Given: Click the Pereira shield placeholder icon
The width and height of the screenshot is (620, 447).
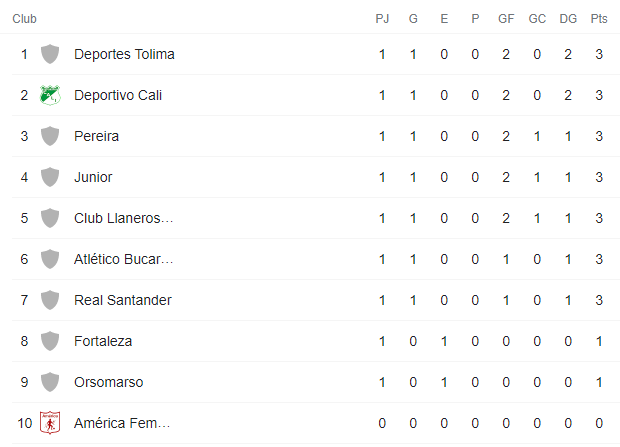Looking at the screenshot, I should [x=50, y=136].
